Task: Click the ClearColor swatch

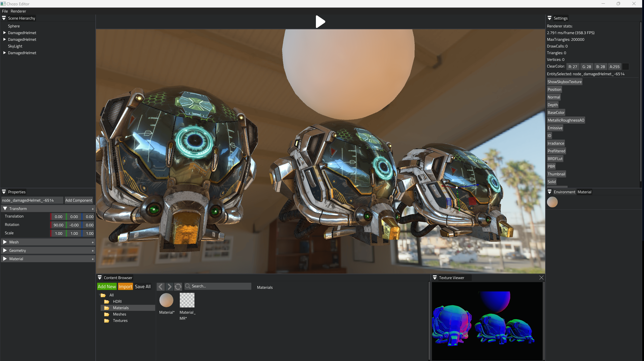Action: pos(625,67)
